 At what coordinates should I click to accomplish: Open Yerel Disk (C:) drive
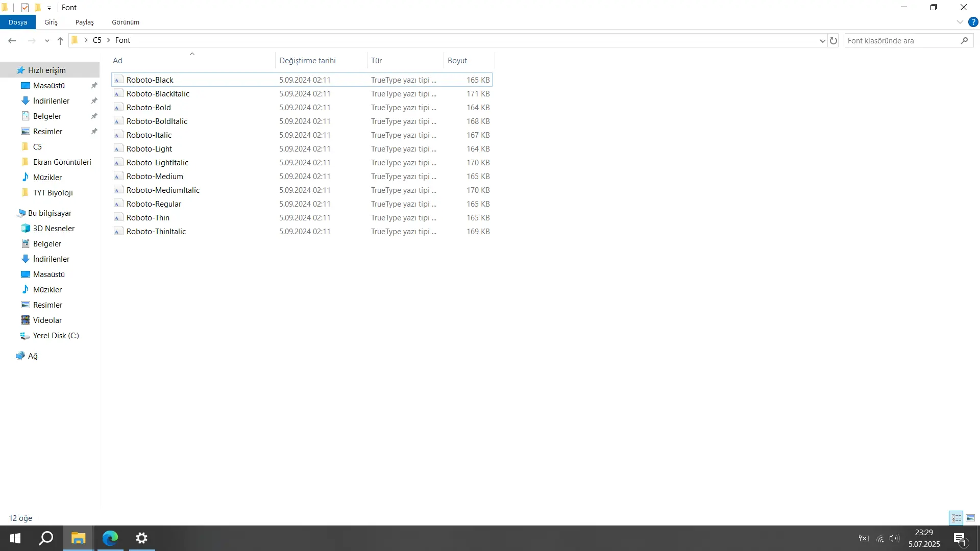click(x=56, y=336)
